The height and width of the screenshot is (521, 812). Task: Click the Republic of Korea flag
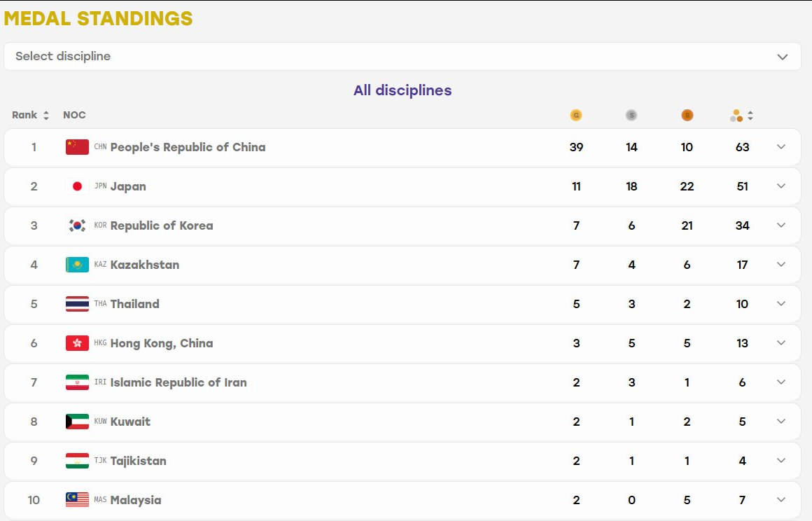[77, 225]
